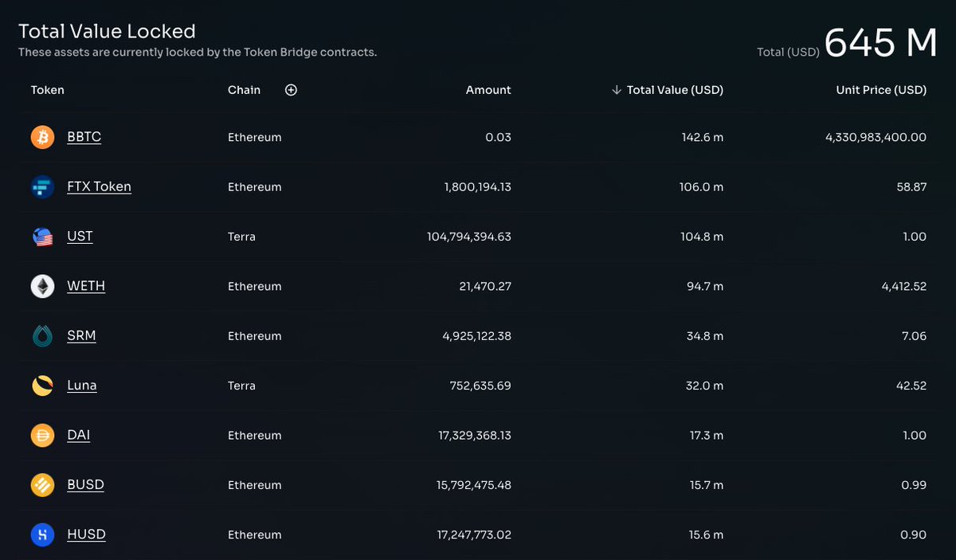Select BUSD unit price 0.99
The image size is (956, 560).
(x=914, y=485)
